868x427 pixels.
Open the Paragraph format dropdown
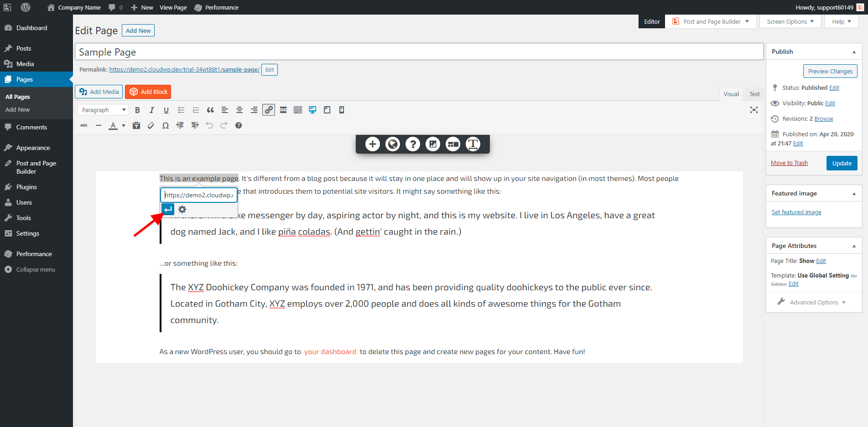pos(103,110)
